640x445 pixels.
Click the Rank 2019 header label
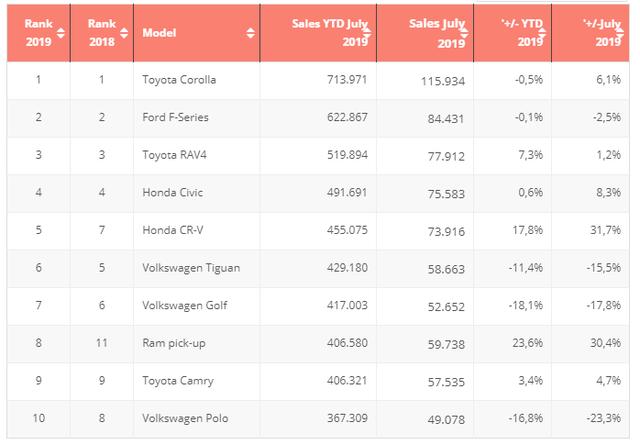click(x=38, y=33)
